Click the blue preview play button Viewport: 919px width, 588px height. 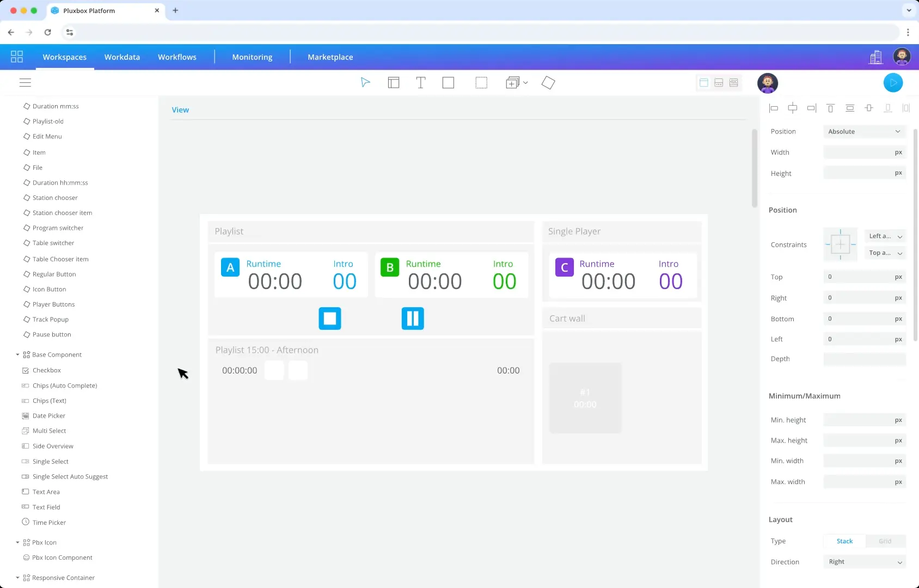click(x=893, y=83)
